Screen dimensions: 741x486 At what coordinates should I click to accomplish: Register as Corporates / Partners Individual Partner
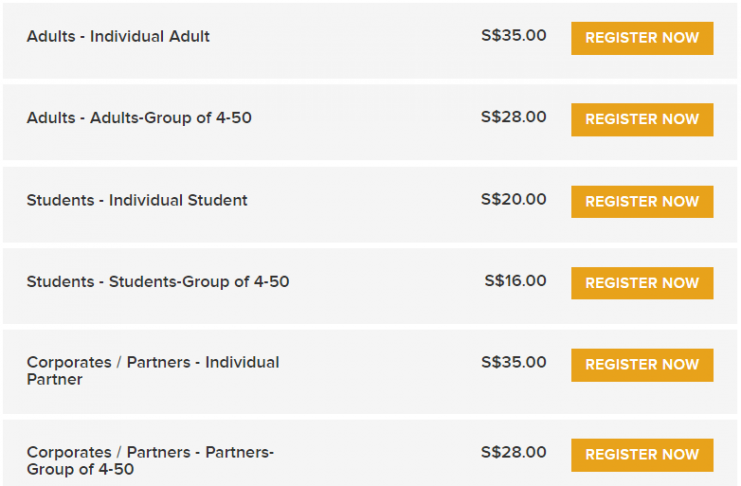pos(642,365)
